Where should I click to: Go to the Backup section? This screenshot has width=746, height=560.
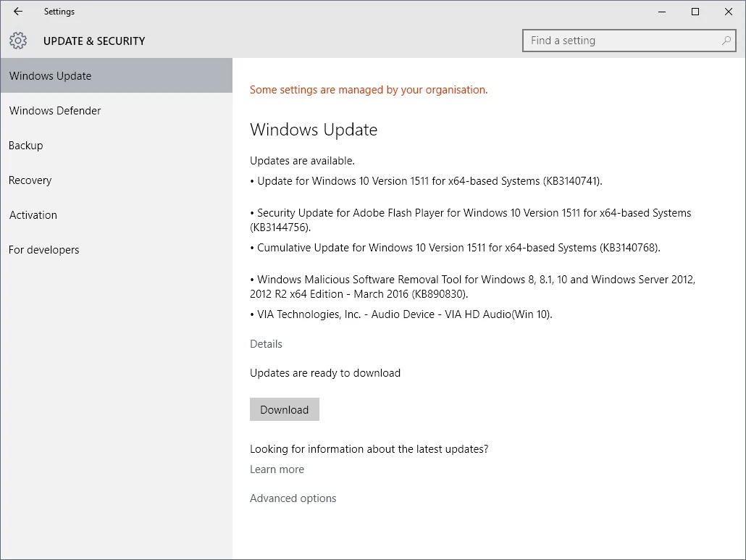pos(117,145)
